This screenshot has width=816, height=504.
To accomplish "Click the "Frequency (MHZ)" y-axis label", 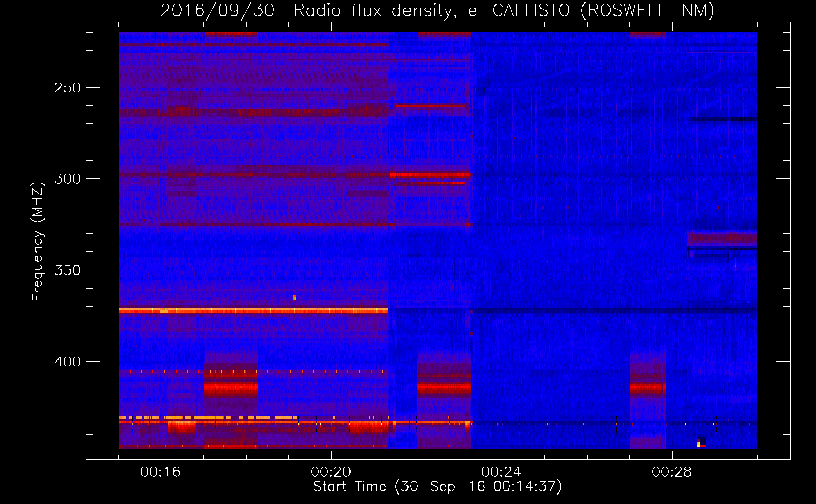I will 38,241.
